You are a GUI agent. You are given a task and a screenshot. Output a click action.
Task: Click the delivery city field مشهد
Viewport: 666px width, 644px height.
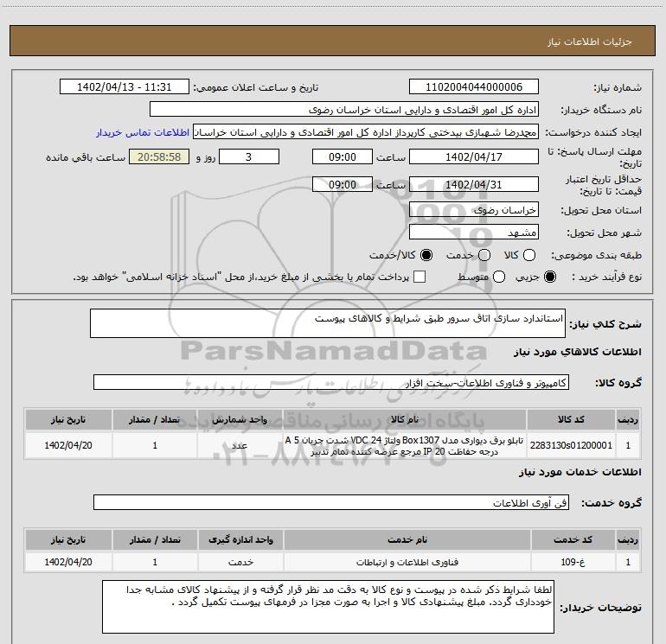(x=474, y=233)
